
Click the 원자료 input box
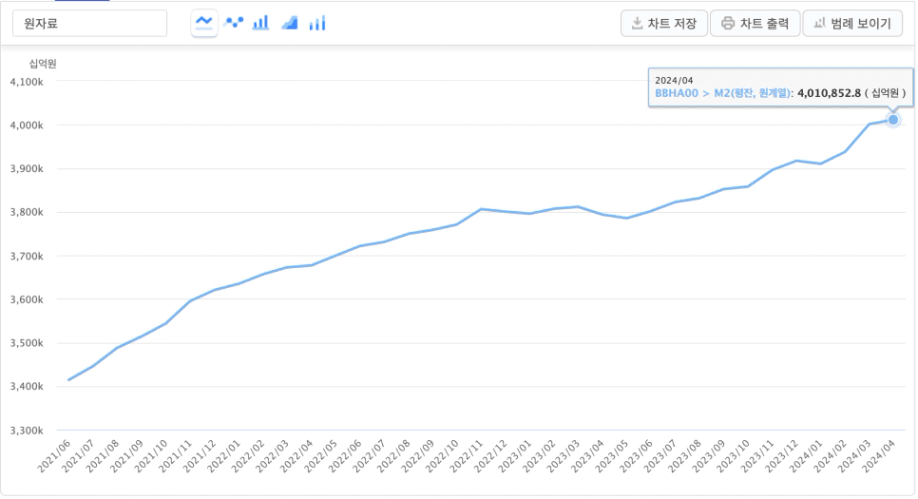tap(90, 23)
